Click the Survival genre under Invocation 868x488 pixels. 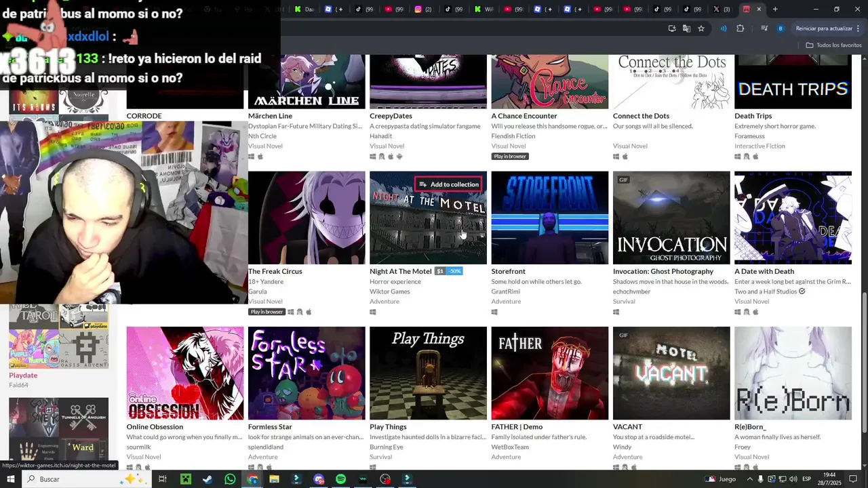pyautogui.click(x=624, y=302)
